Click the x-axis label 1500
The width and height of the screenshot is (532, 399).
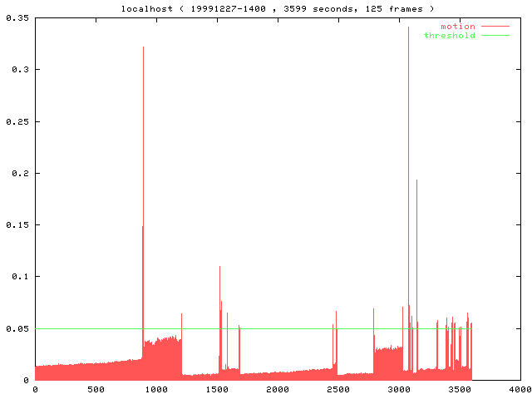(217, 389)
